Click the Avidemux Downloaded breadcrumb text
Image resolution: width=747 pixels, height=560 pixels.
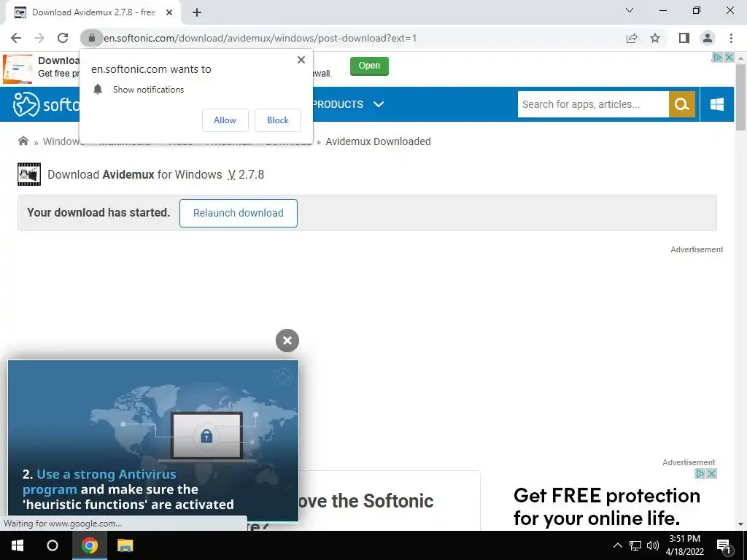pyautogui.click(x=378, y=141)
